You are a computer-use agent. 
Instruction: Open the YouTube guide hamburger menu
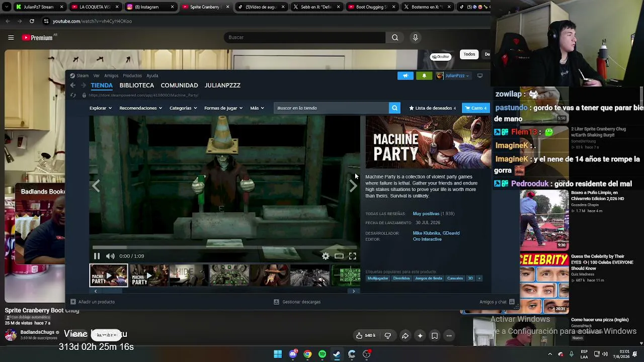(11, 37)
